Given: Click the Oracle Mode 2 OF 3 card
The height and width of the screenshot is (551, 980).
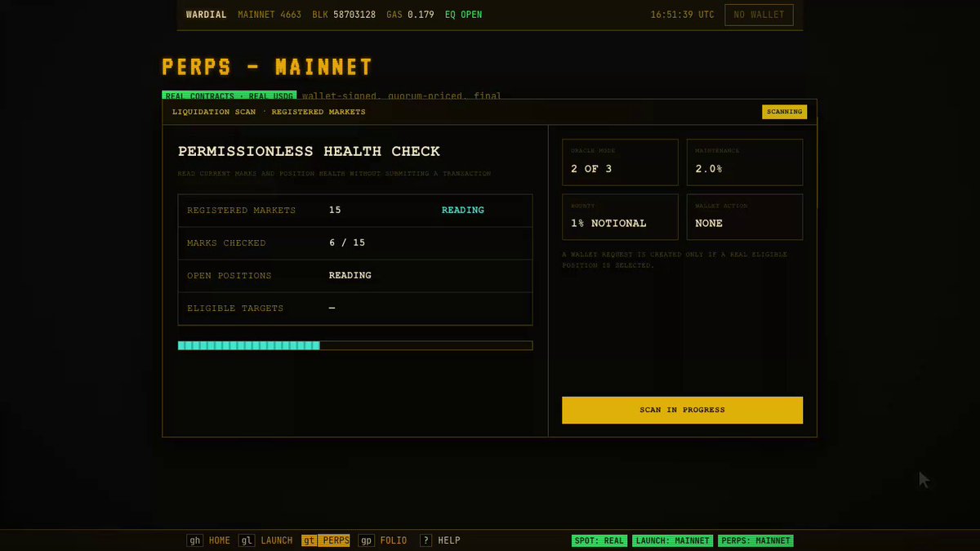Looking at the screenshot, I should 620,162.
